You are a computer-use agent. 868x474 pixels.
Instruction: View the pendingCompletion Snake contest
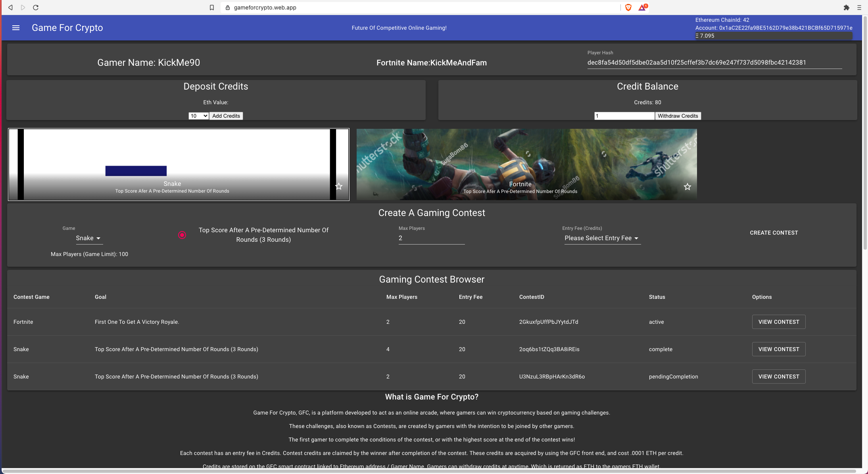(778, 377)
